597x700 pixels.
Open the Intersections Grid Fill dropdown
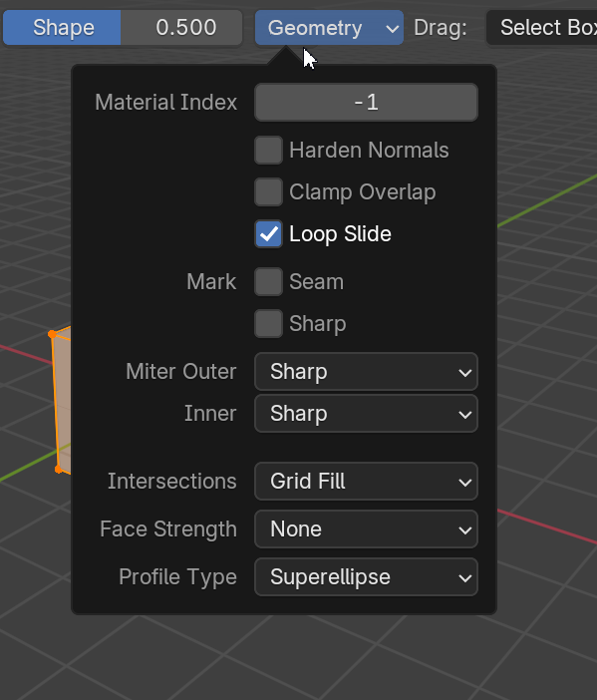coord(366,482)
